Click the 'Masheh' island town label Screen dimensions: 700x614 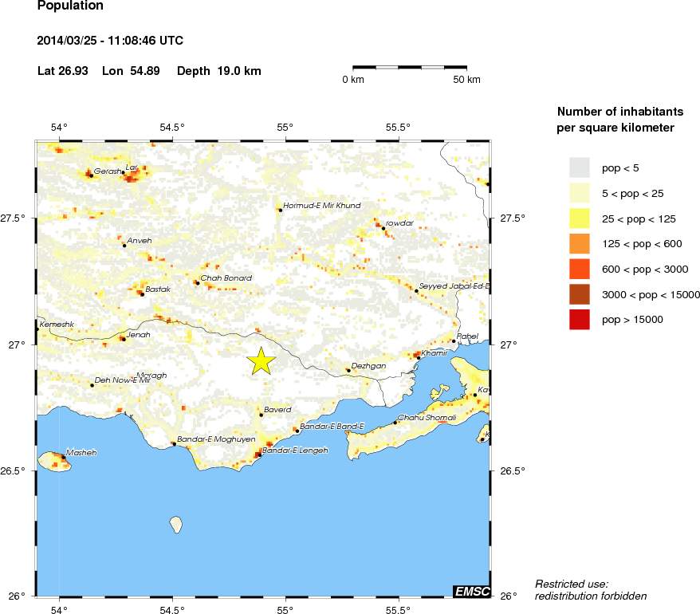(81, 453)
